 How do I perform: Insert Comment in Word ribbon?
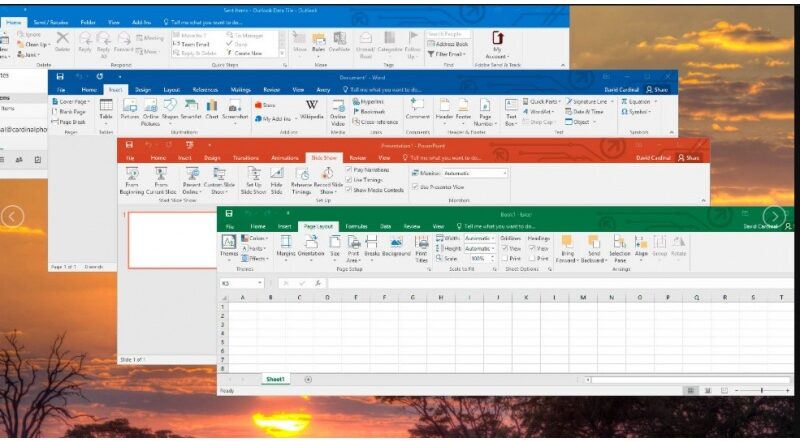pyautogui.click(x=417, y=110)
